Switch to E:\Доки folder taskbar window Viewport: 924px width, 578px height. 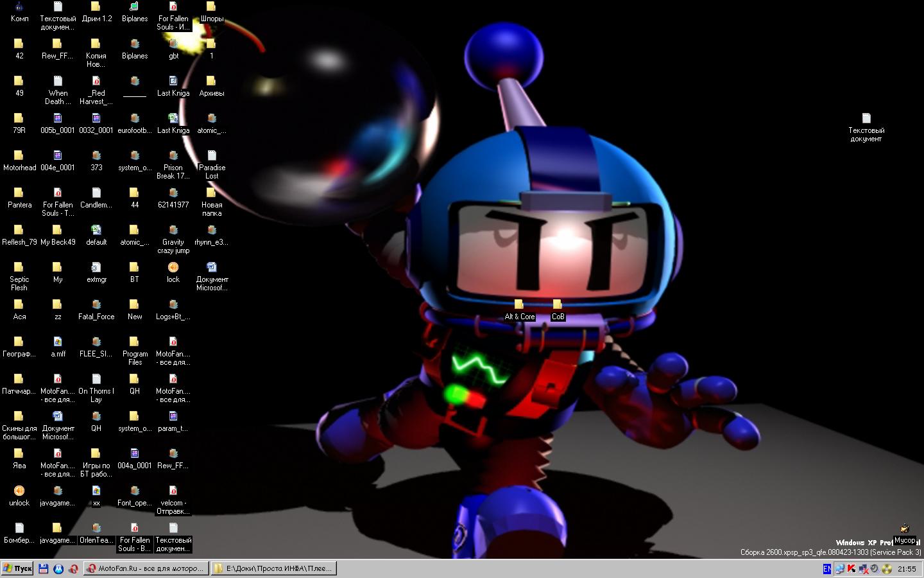click(274, 568)
